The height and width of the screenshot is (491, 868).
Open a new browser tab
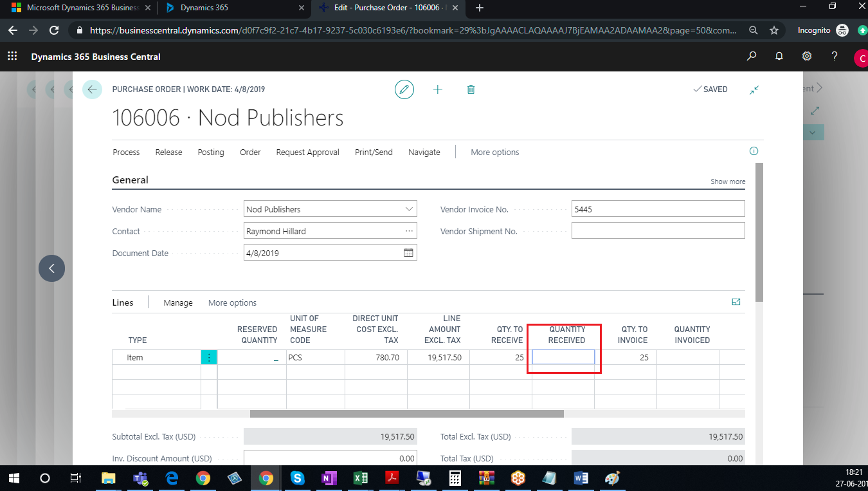[479, 8]
